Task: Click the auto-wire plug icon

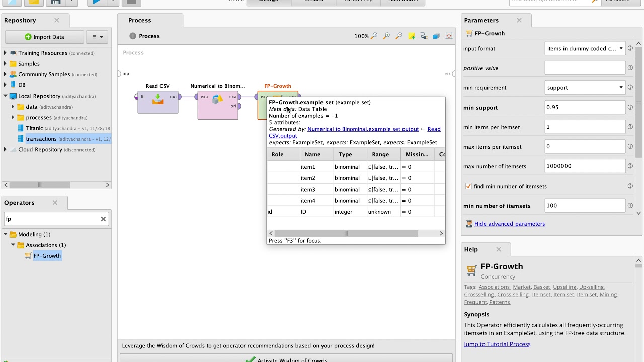Action: point(424,36)
